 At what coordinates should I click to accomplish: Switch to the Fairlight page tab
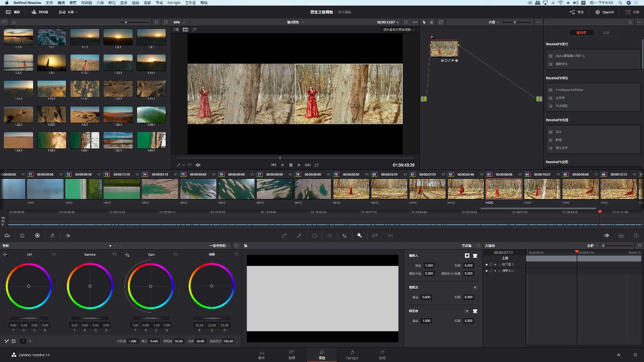point(352,355)
